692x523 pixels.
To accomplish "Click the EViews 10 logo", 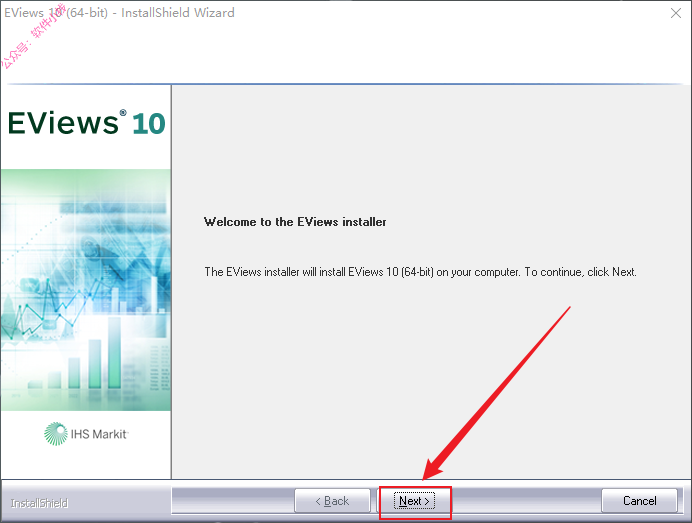I will (86, 123).
